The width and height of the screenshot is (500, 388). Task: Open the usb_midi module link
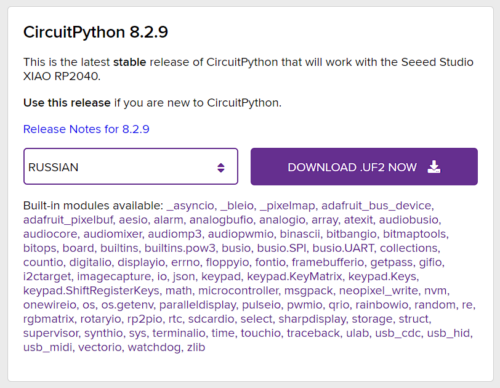[x=48, y=347]
